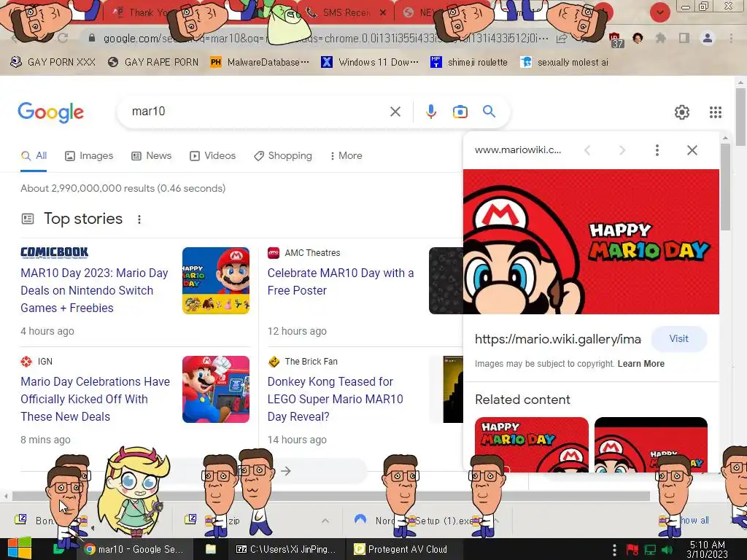Switch to the Shopping tab
The height and width of the screenshot is (560, 747).
283,156
